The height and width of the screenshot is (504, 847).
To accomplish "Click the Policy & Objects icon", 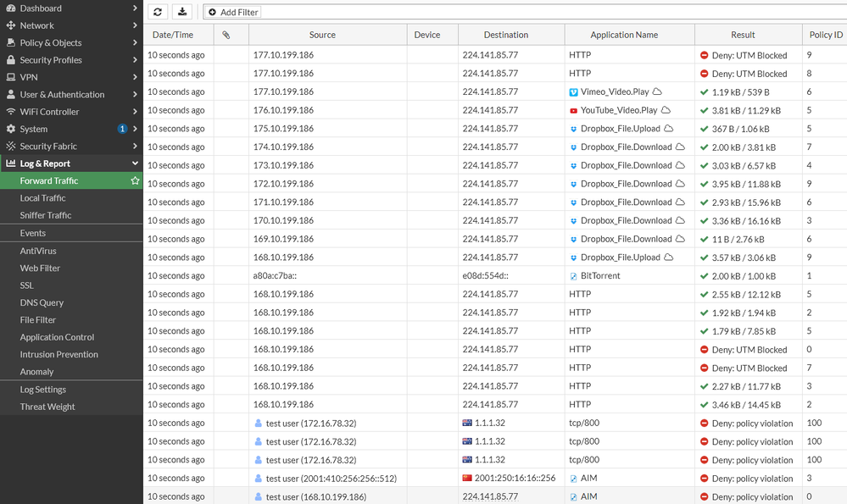I will (11, 42).
